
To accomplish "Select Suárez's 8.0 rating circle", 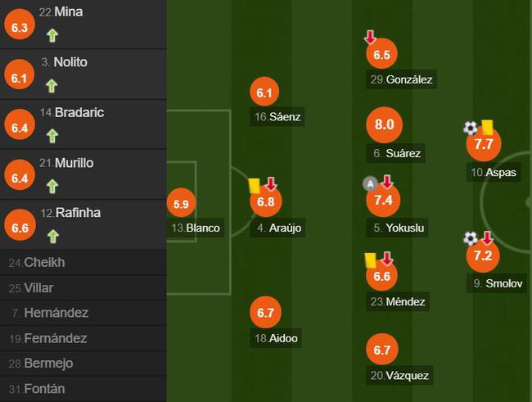I will tap(385, 125).
